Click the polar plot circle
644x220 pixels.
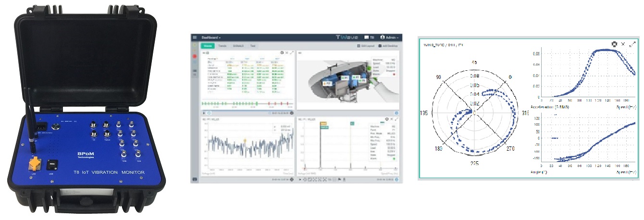[475, 113]
